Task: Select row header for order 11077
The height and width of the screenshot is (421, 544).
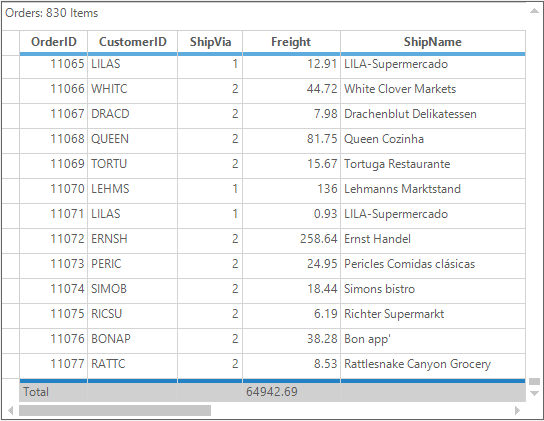Action: tap(10, 366)
